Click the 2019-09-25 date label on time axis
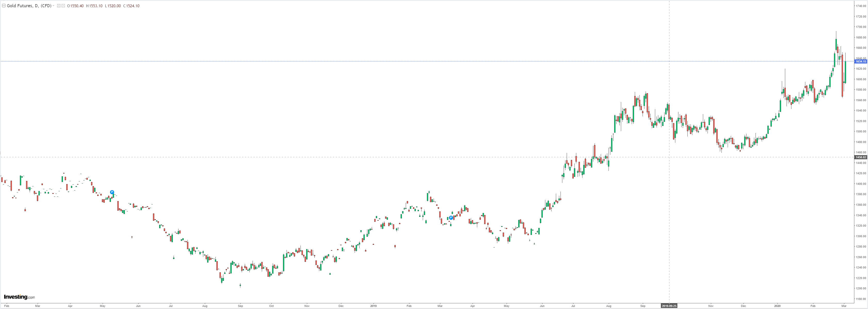The height and width of the screenshot is (309, 868). click(669, 306)
